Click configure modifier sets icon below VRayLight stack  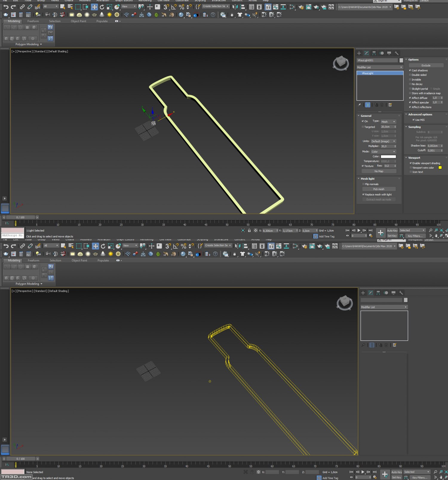coord(390,105)
